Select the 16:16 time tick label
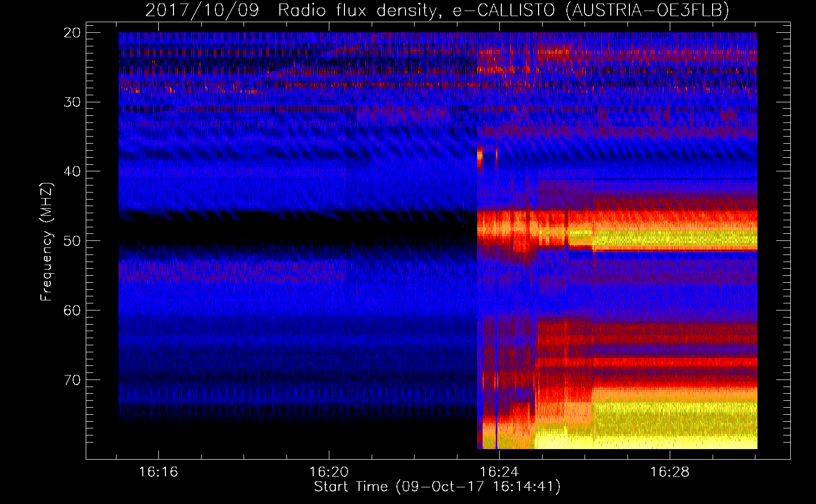Screen dimensions: 816x504 point(158,472)
